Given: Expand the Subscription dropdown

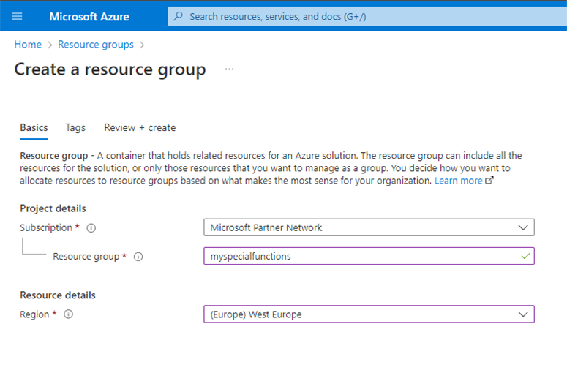Looking at the screenshot, I should [369, 227].
